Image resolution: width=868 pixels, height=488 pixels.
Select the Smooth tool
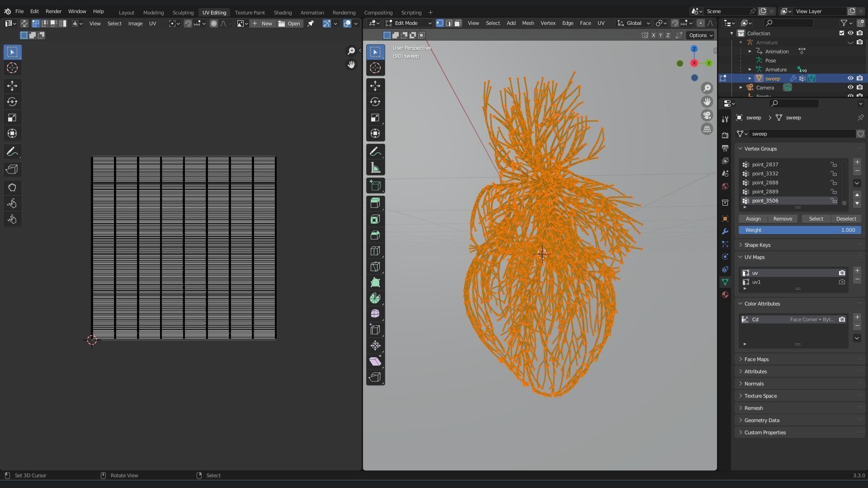click(x=375, y=314)
